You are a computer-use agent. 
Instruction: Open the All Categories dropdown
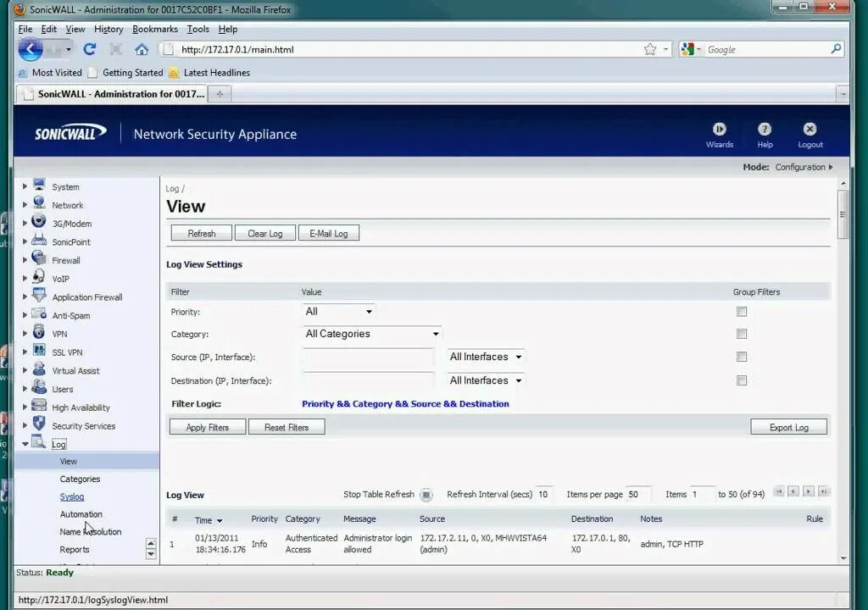(372, 334)
